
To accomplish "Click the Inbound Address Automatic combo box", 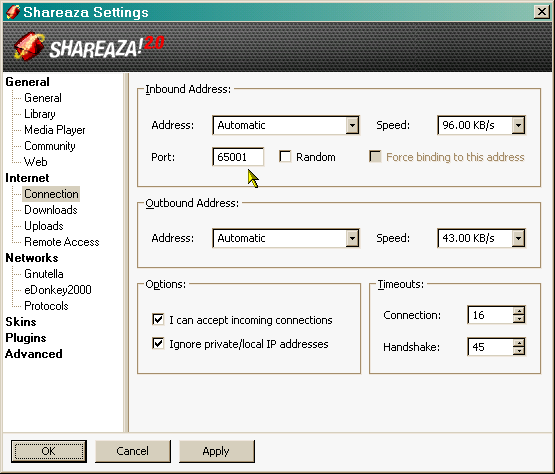I will [x=286, y=125].
